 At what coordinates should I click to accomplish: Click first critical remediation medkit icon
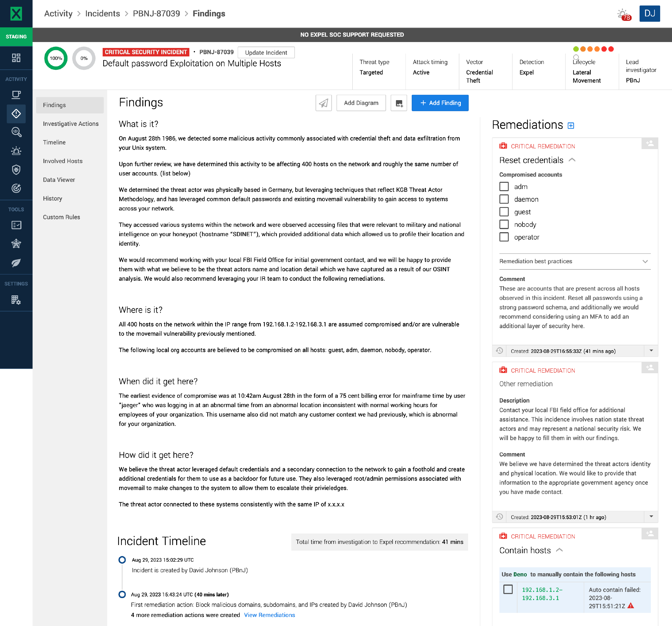(x=503, y=146)
